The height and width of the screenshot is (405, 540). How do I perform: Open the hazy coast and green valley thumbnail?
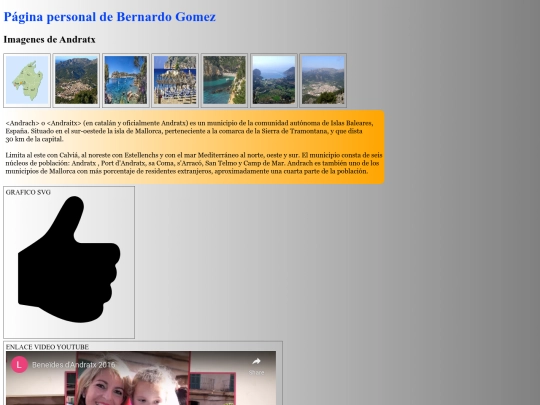(x=274, y=81)
